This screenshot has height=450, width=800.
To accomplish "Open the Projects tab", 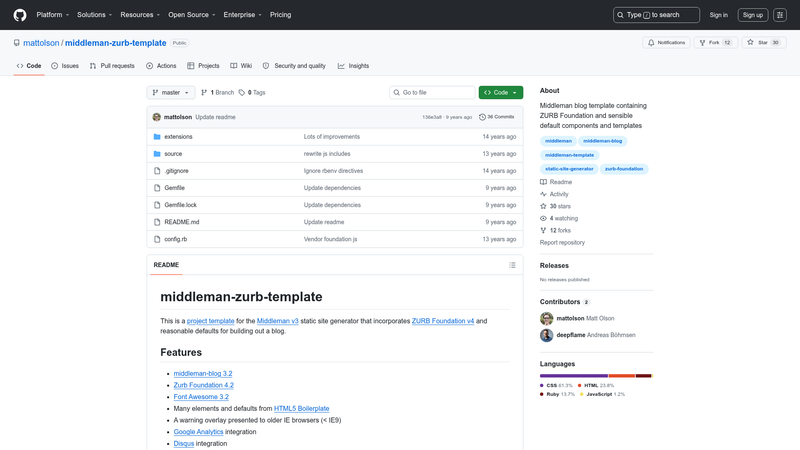I will (x=203, y=66).
